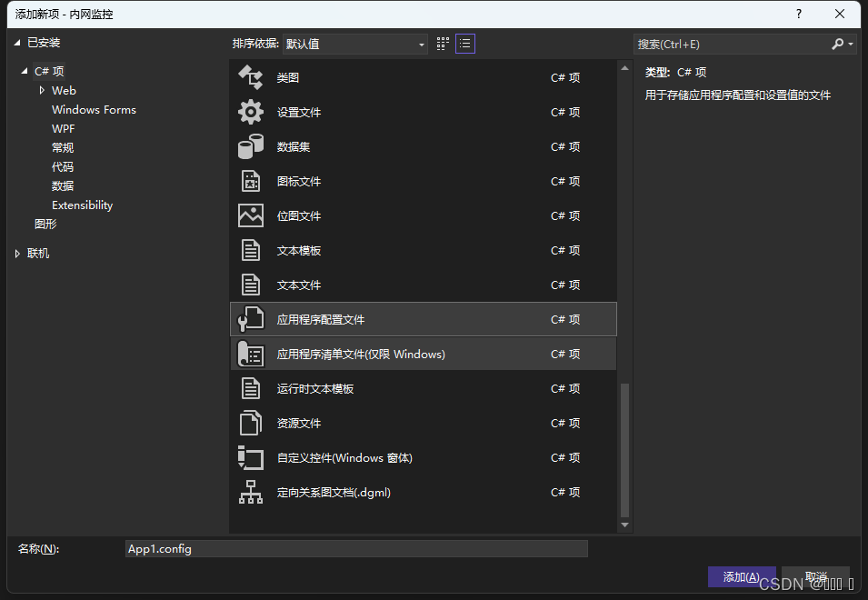Image resolution: width=868 pixels, height=600 pixels.
Task: Expand the 联机 tree node
Action: [x=16, y=253]
